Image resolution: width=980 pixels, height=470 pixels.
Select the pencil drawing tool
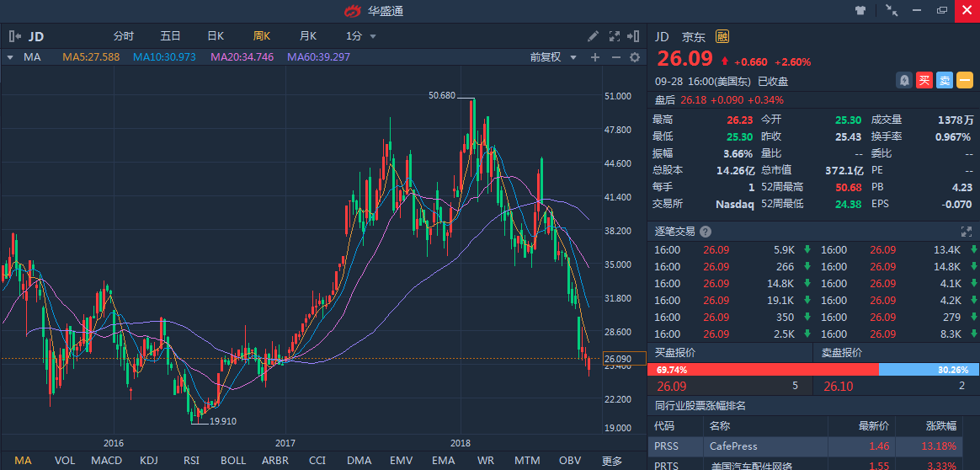point(593,36)
